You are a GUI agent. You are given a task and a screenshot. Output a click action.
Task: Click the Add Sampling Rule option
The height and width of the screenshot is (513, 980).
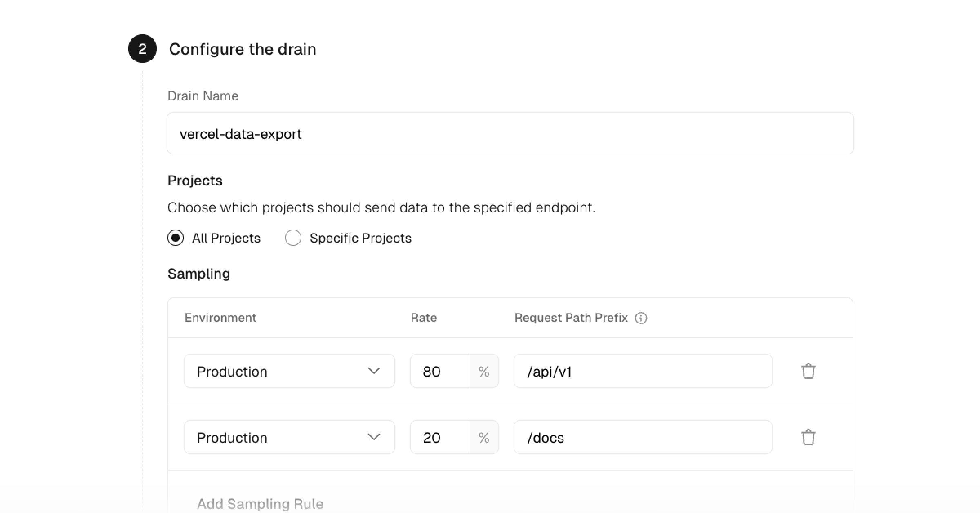pyautogui.click(x=261, y=503)
